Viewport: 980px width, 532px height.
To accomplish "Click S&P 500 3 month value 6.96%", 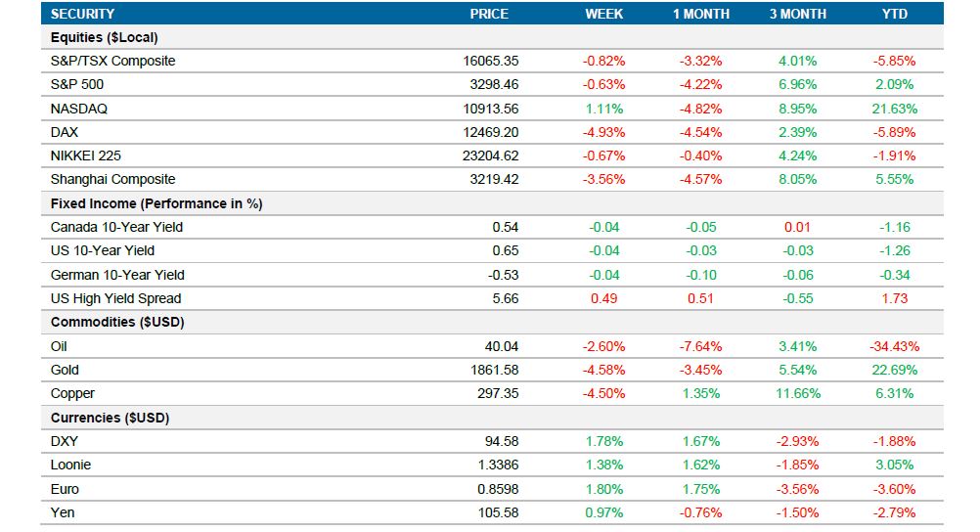I will (x=797, y=84).
